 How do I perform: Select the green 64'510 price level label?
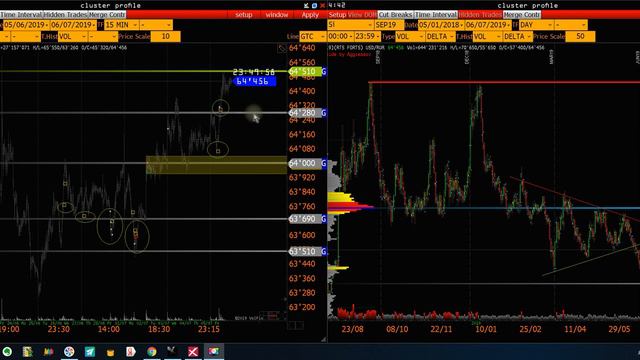[x=305, y=72]
